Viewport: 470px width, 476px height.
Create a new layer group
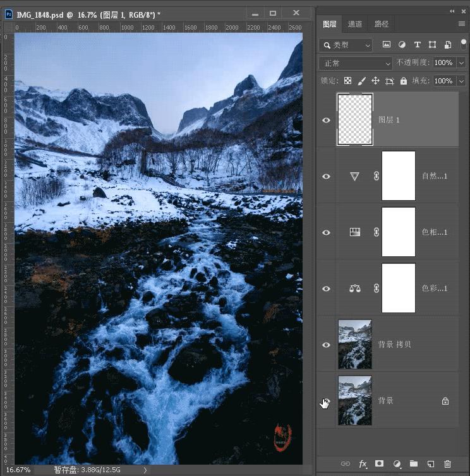coord(414,463)
